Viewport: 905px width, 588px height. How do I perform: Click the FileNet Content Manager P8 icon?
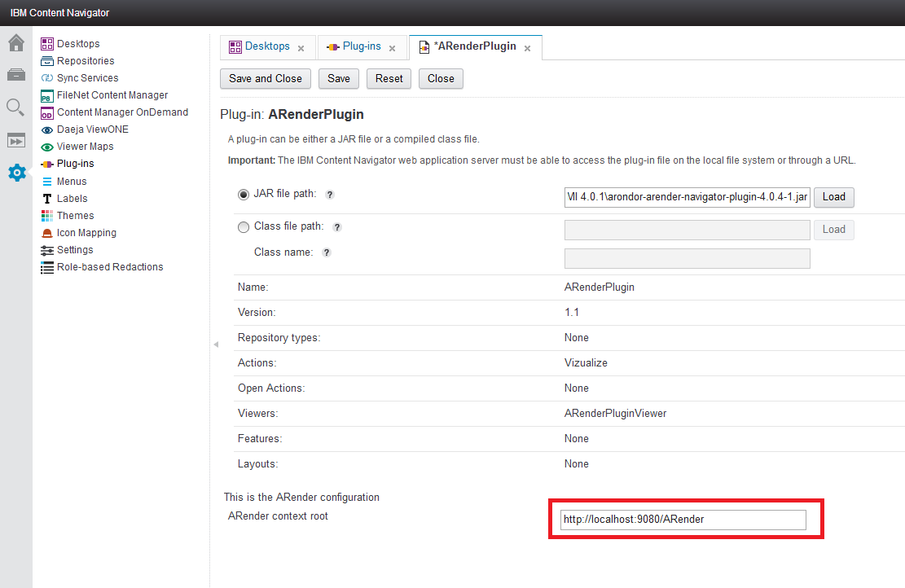47,95
